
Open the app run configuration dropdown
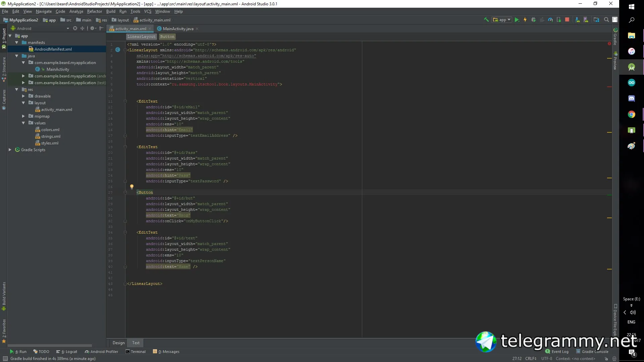tap(502, 20)
